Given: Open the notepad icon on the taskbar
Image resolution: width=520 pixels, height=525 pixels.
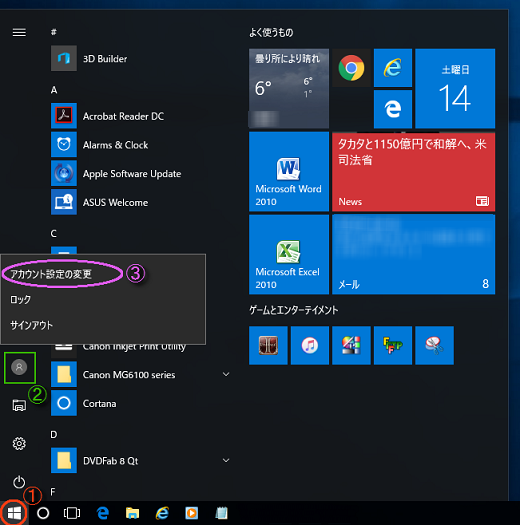Looking at the screenshot, I should point(221,513).
